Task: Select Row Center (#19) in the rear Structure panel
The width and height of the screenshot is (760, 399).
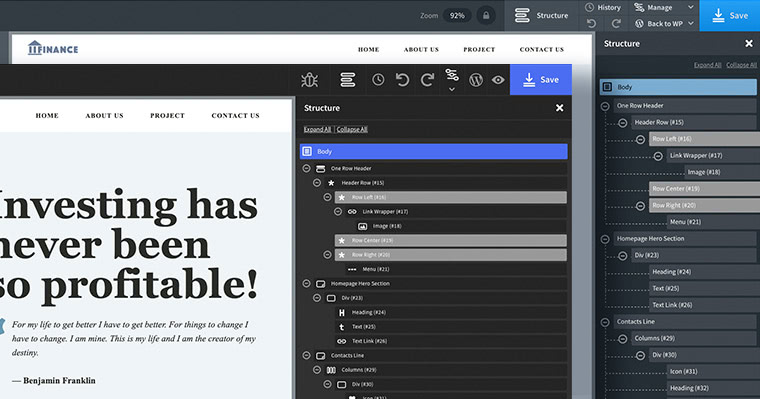Action: (705, 189)
